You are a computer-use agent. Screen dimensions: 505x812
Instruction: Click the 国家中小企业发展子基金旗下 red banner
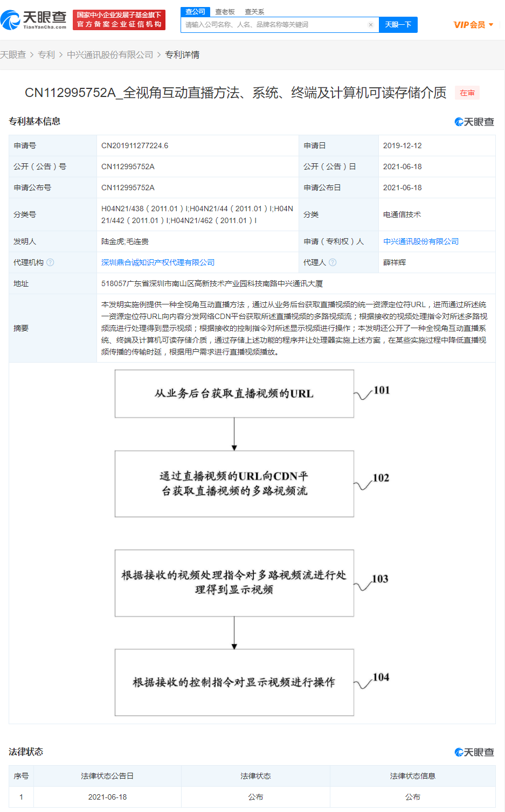[x=119, y=19]
